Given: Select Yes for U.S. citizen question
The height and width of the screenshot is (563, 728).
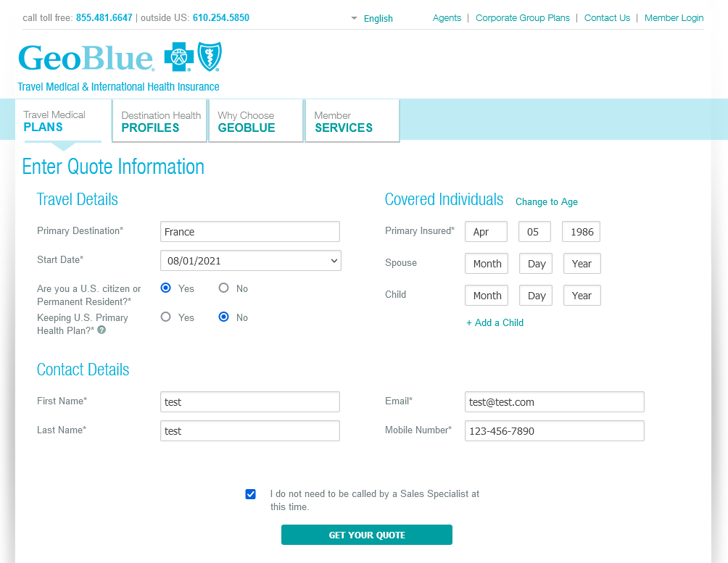Looking at the screenshot, I should click(x=166, y=288).
